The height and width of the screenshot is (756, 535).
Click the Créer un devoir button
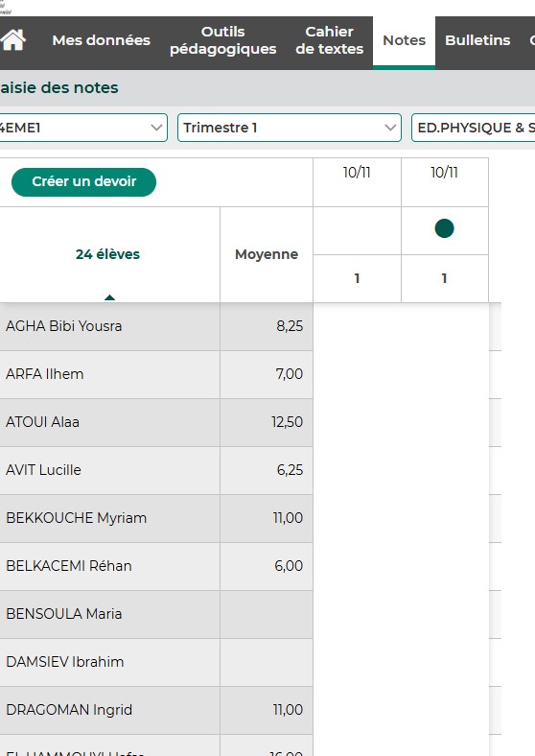click(x=83, y=181)
